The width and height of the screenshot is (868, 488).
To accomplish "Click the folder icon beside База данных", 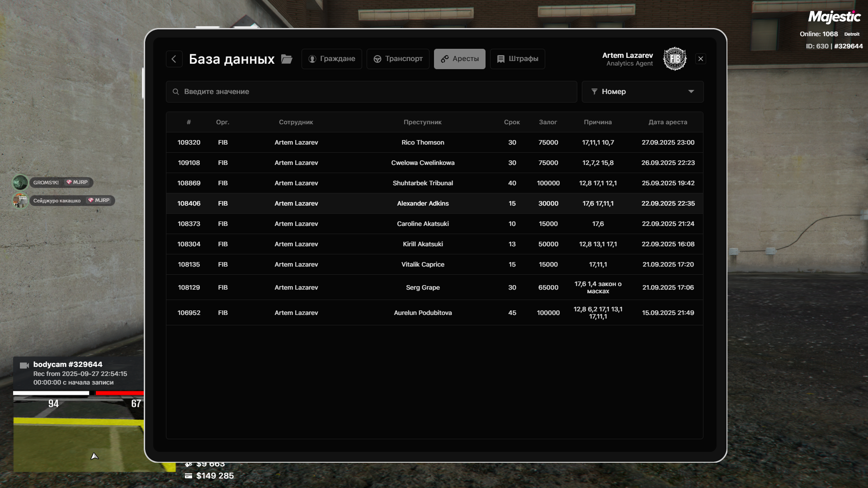I will click(x=287, y=59).
